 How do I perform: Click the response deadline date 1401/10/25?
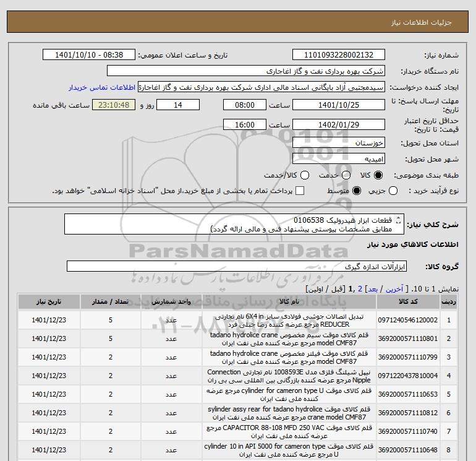[339, 105]
